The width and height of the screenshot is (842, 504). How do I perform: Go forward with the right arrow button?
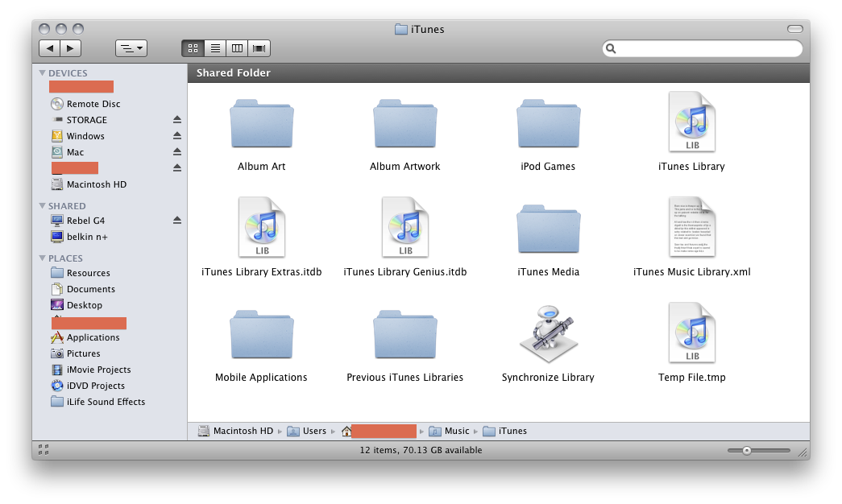click(70, 48)
